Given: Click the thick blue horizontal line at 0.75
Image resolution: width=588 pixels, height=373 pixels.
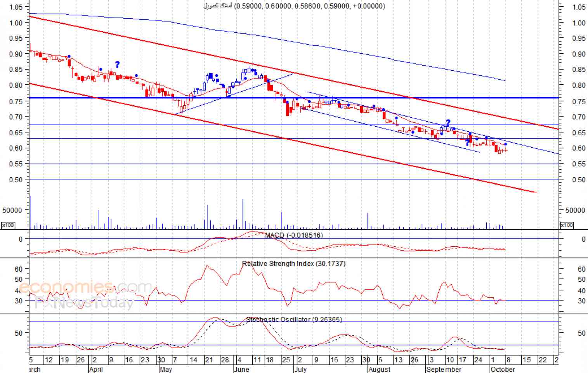Looking at the screenshot, I should click(x=294, y=98).
